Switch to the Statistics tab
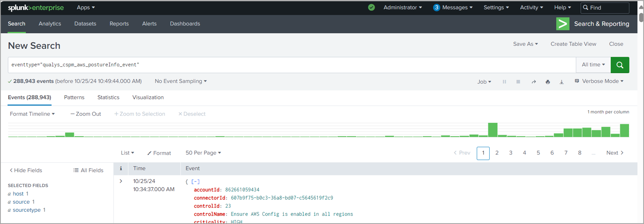644x224 pixels. [x=108, y=97]
